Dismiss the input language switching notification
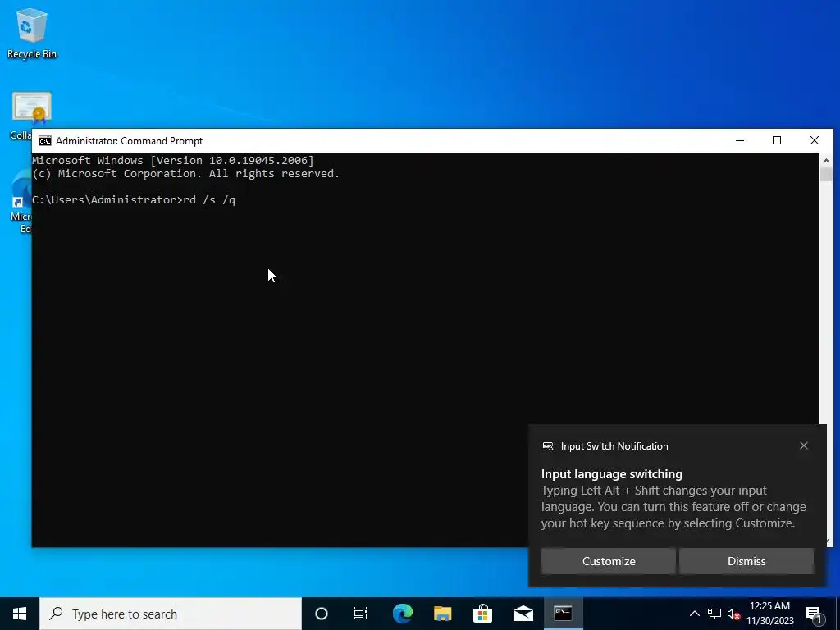840x630 pixels. [746, 561]
